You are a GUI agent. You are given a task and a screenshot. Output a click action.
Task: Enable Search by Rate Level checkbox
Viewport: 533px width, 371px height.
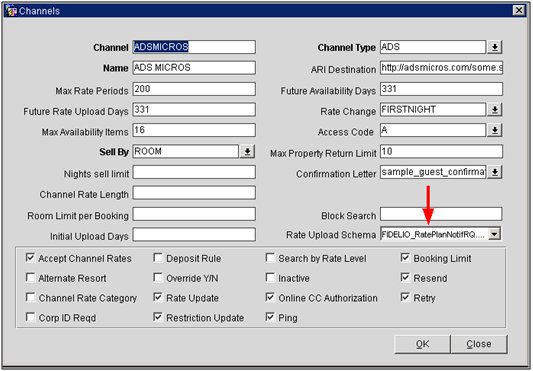(270, 257)
